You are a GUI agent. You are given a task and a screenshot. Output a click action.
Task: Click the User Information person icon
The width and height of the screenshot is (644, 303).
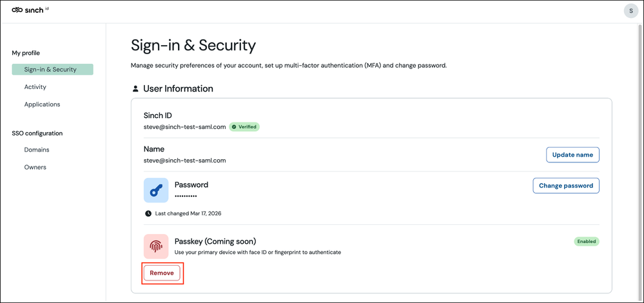[x=135, y=89]
